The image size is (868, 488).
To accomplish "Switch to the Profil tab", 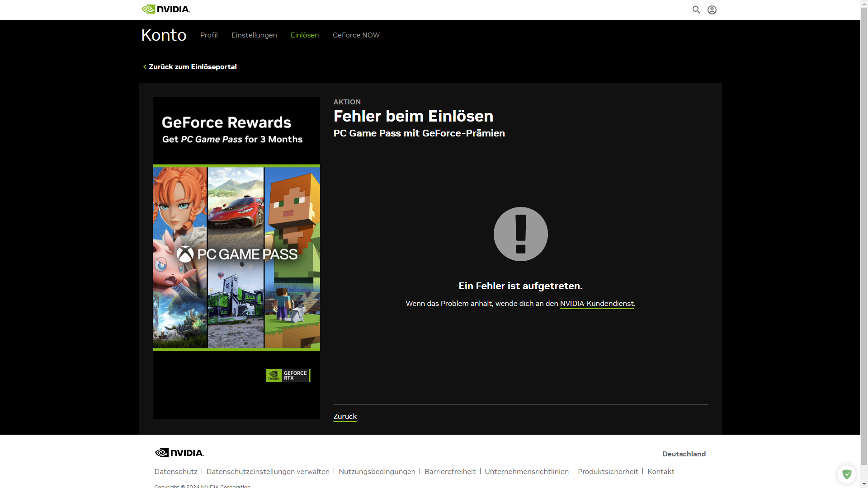I will point(208,35).
